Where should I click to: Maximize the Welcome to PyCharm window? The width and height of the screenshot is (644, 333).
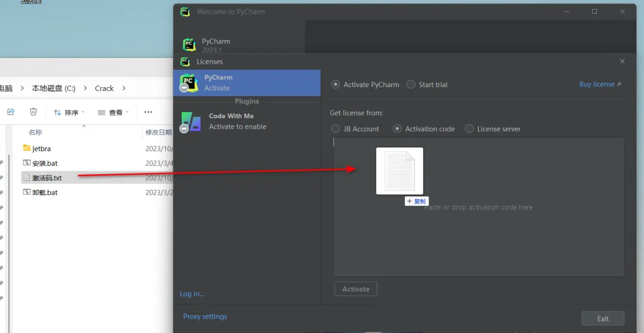pos(595,11)
